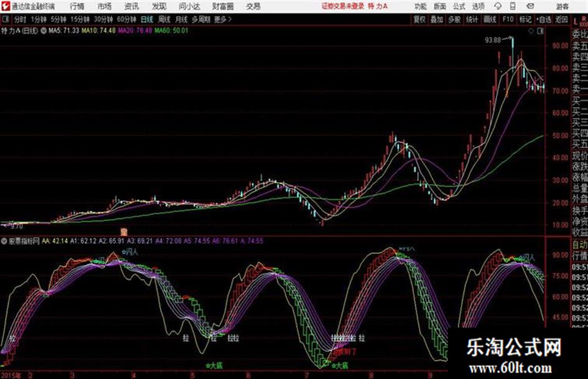Click the A1: 62.12 indicator value
This screenshot has width=588, height=379.
(83, 241)
